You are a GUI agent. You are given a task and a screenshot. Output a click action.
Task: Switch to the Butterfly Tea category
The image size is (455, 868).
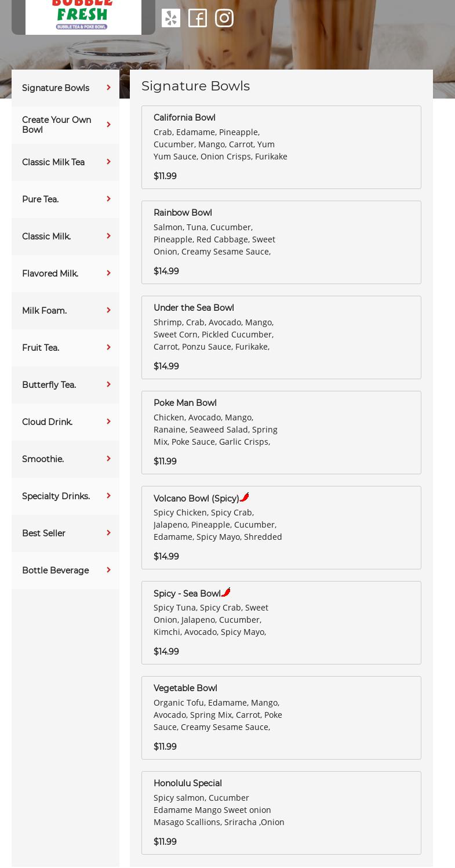pos(49,385)
